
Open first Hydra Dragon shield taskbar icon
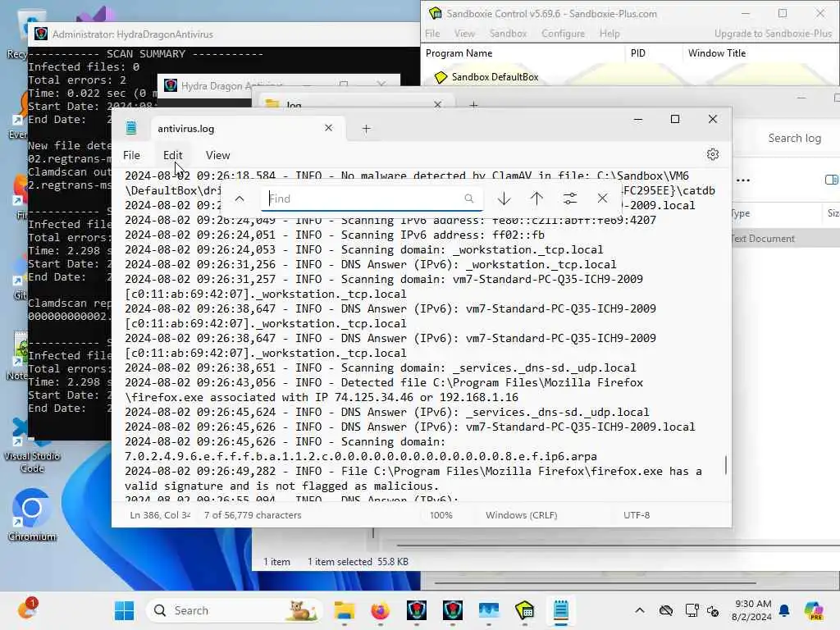[416, 610]
